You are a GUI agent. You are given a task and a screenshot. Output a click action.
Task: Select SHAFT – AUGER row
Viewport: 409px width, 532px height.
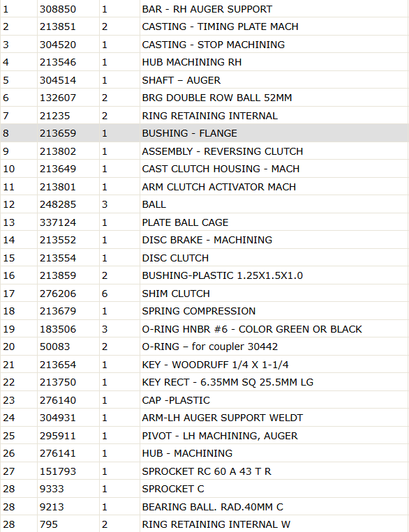point(204,80)
